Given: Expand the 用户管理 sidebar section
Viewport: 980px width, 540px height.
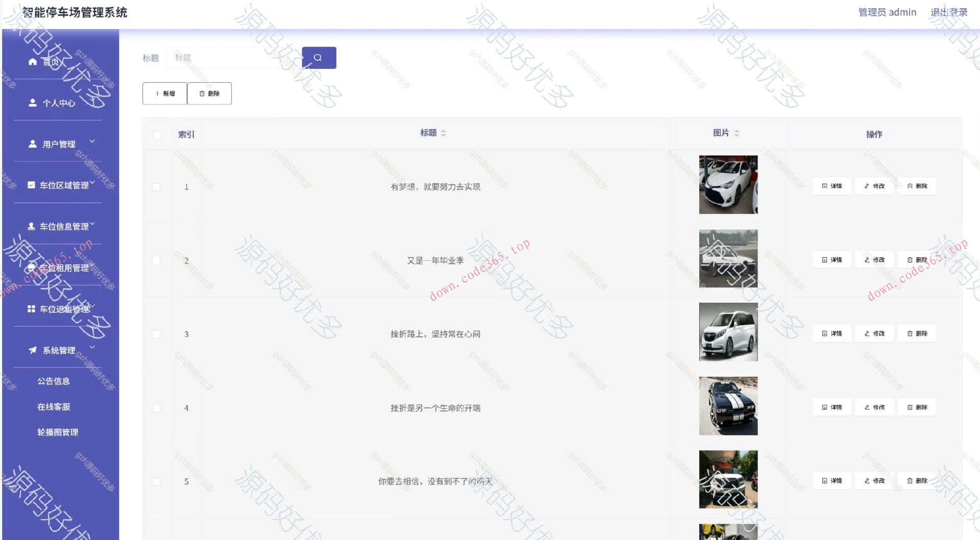Looking at the screenshot, I should (92, 141).
